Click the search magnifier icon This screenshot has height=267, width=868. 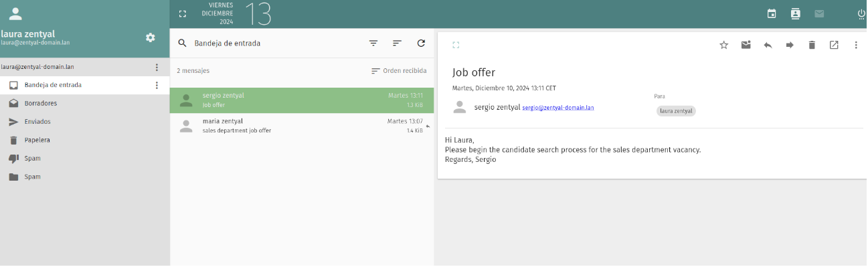click(x=182, y=43)
